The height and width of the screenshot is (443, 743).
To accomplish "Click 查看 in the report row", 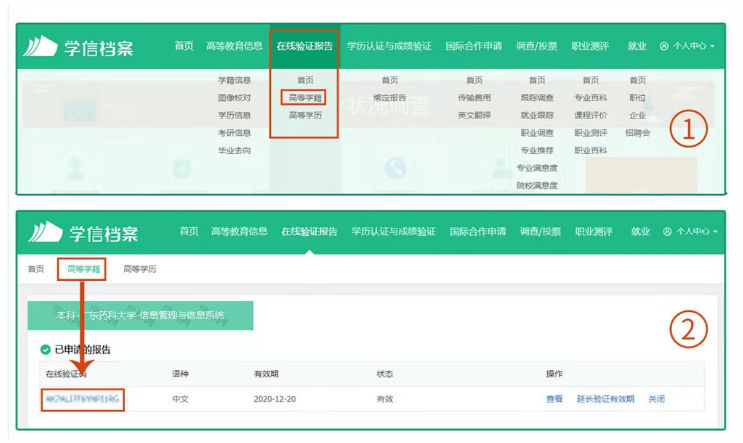I will click(x=554, y=399).
